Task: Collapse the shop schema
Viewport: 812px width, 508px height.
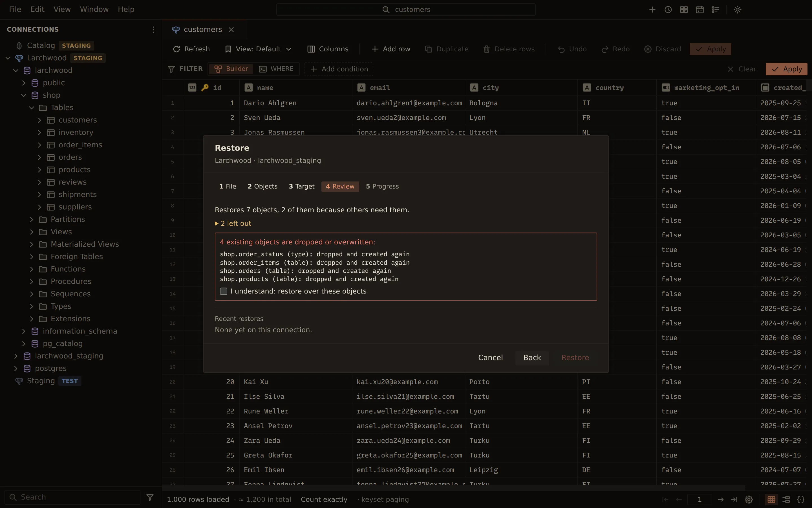Action: tap(23, 95)
